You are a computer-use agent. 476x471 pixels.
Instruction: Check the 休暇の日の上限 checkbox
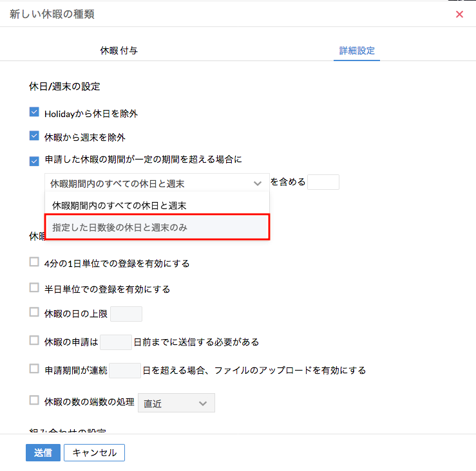point(35,313)
